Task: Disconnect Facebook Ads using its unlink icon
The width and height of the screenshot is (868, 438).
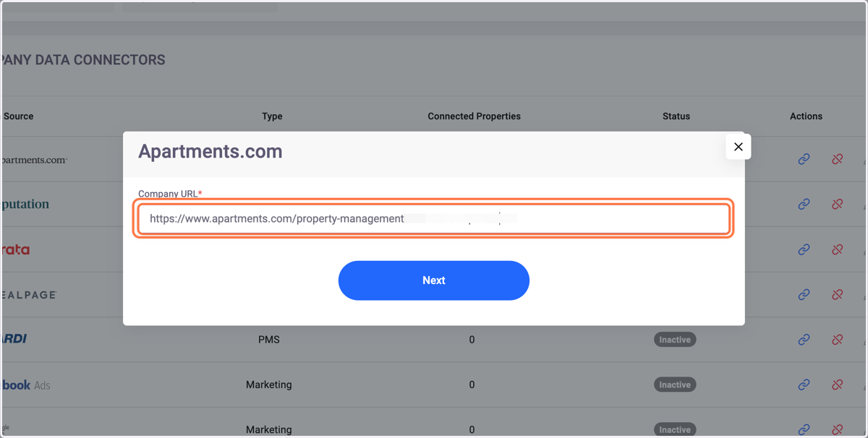Action: click(837, 385)
